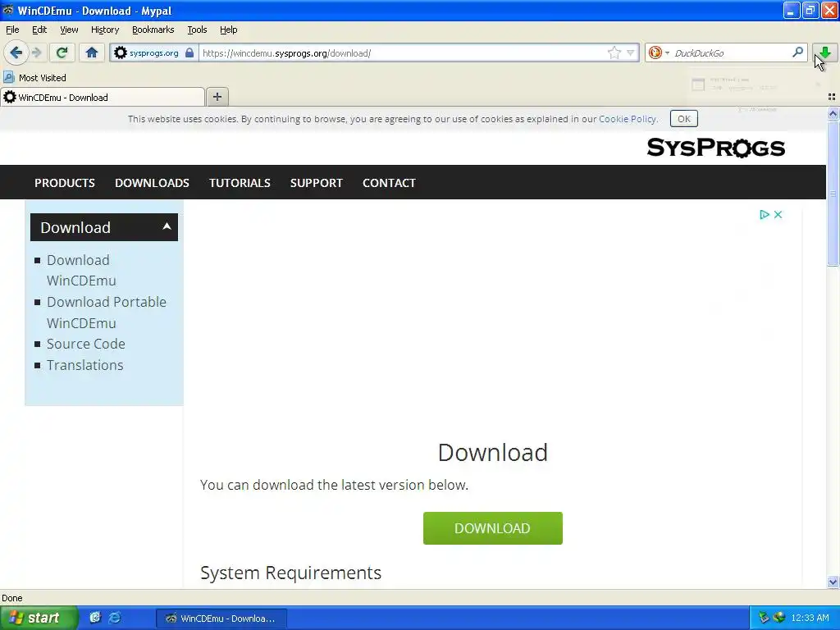
Task: Open the Download WinCDEmu sidebar link
Action: 81,270
